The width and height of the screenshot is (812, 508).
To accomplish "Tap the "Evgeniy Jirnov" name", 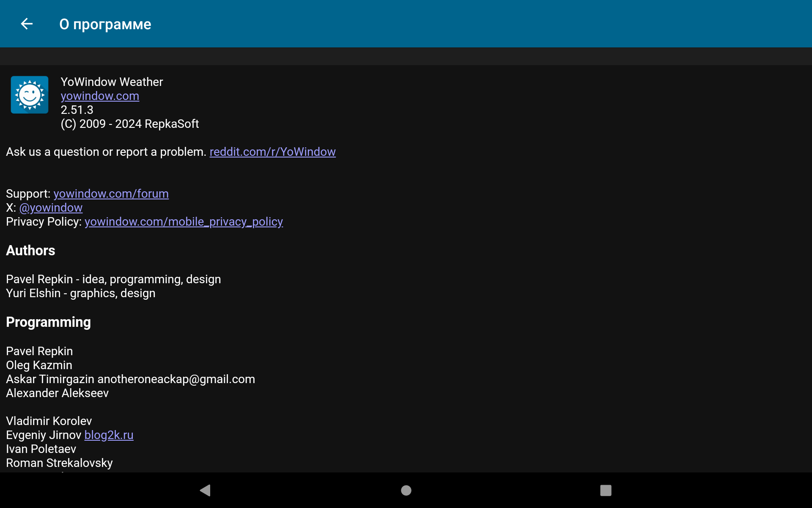I will pyautogui.click(x=44, y=435).
